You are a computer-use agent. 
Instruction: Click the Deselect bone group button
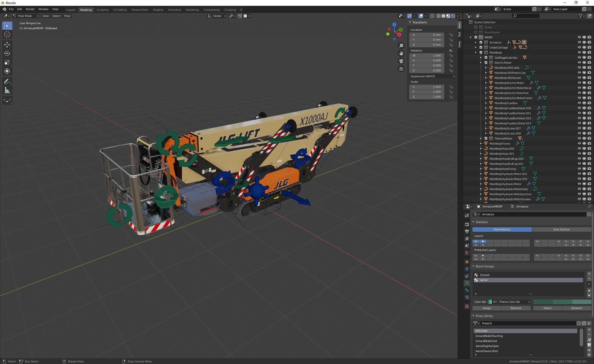577,308
